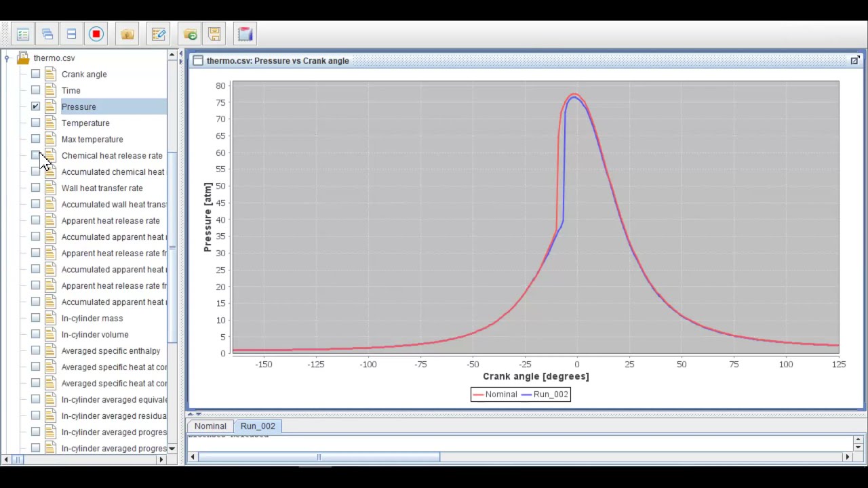
Task: Check Apparent heat release rate
Action: [35, 221]
